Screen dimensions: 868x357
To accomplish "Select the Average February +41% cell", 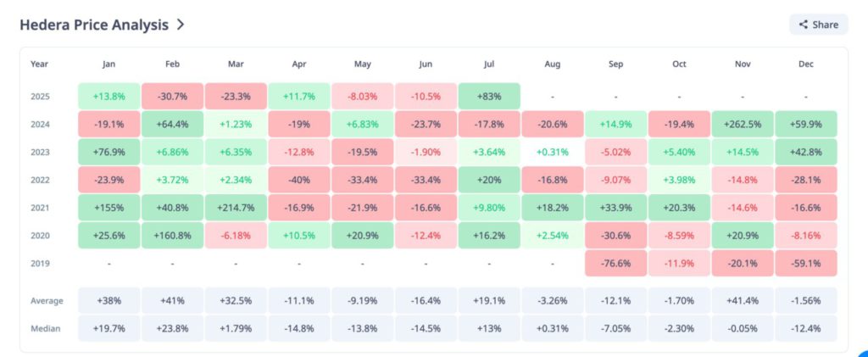I will 172,300.
